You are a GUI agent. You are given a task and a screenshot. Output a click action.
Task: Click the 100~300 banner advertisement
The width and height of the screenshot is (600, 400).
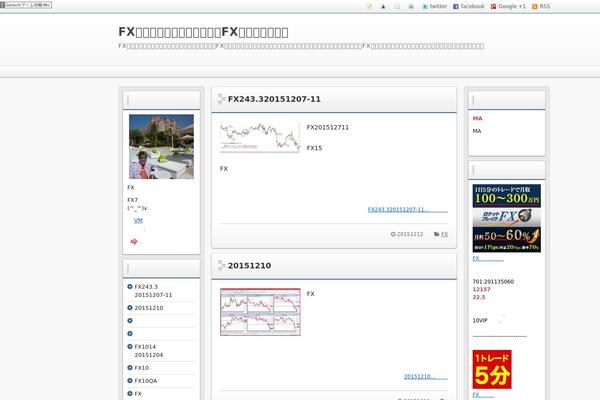507,196
